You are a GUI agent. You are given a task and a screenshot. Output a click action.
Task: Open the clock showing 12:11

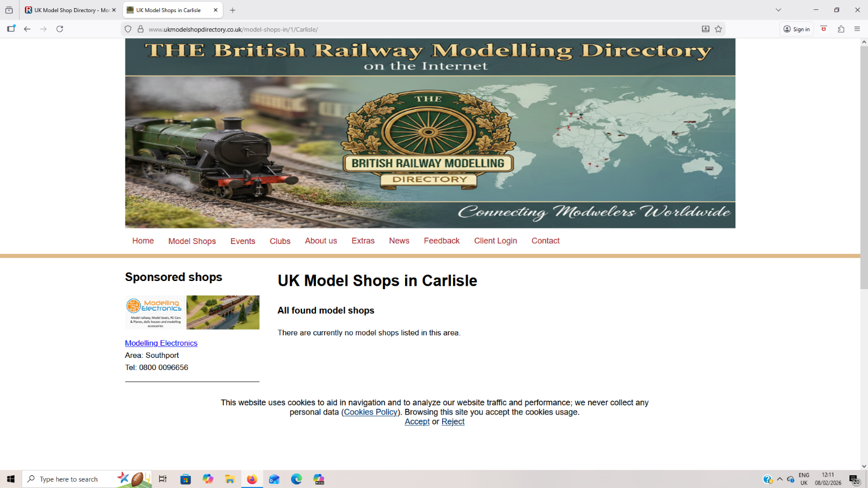click(828, 479)
